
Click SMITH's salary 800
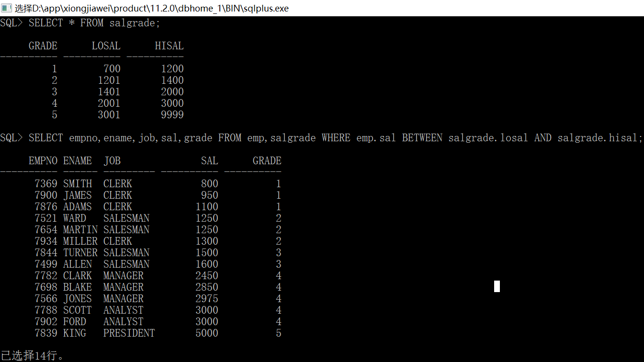[x=209, y=184]
